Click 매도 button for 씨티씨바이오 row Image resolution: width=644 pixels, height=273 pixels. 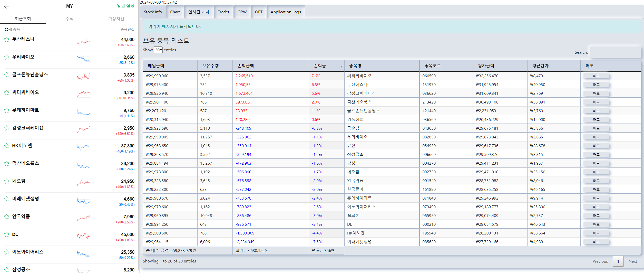tap(596, 76)
